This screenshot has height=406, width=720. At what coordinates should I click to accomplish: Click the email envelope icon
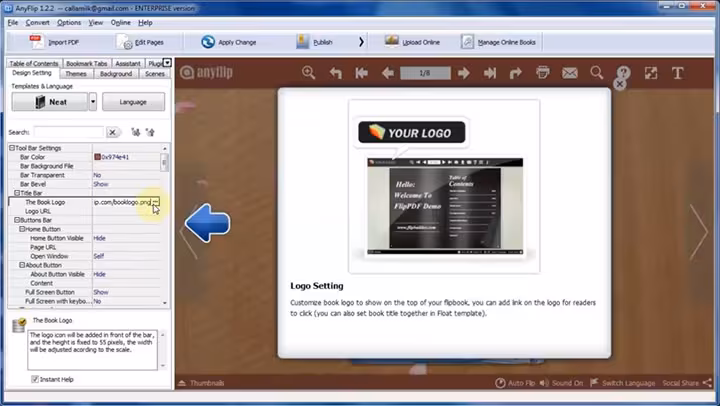coord(570,73)
